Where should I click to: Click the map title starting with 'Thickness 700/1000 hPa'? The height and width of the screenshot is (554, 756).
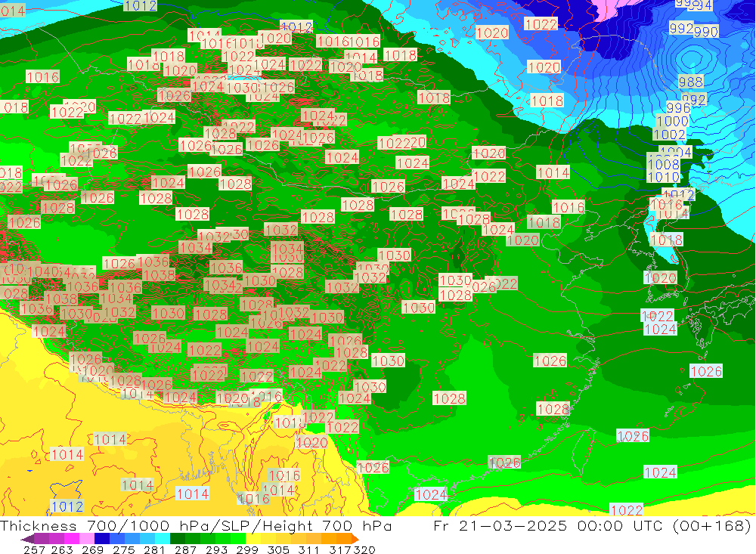196,525
